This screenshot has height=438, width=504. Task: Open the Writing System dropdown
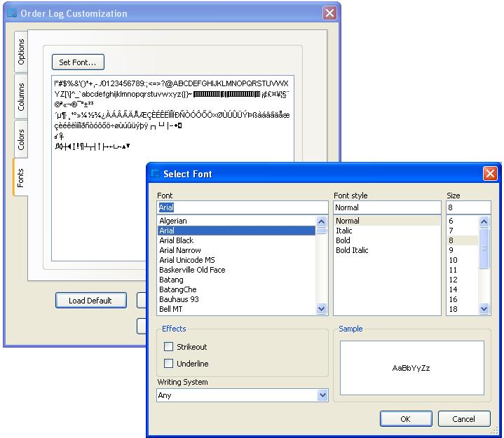(x=322, y=395)
